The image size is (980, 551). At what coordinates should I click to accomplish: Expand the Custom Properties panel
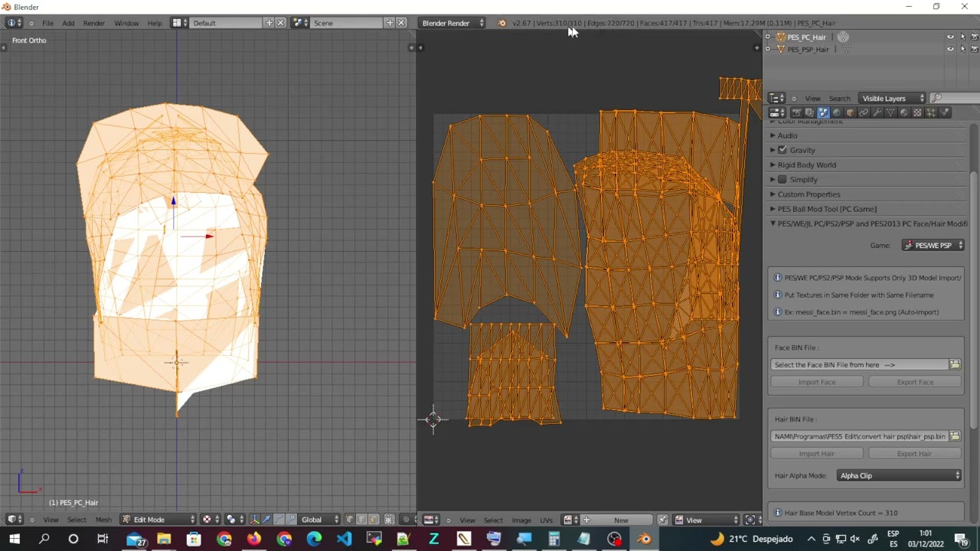click(x=808, y=194)
